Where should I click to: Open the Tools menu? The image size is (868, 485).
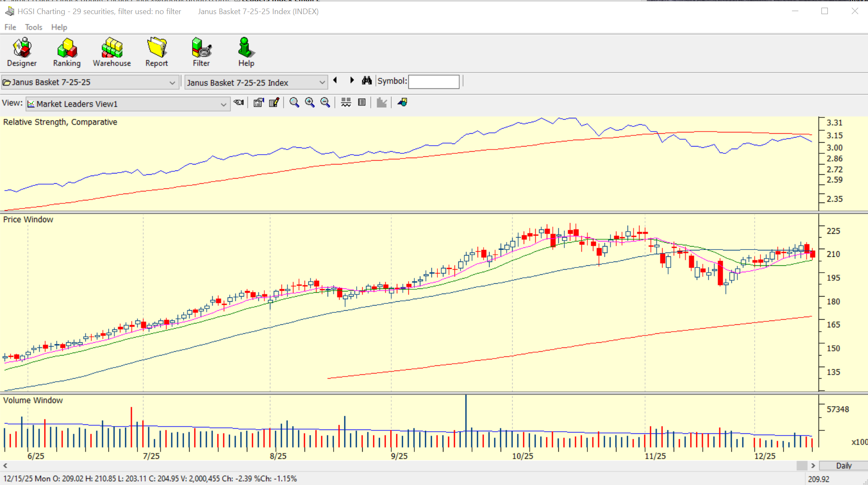tap(33, 27)
